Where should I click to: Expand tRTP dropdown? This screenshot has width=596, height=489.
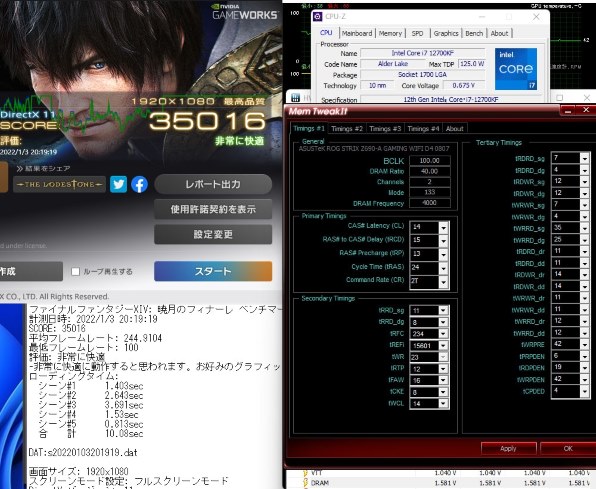[443, 369]
